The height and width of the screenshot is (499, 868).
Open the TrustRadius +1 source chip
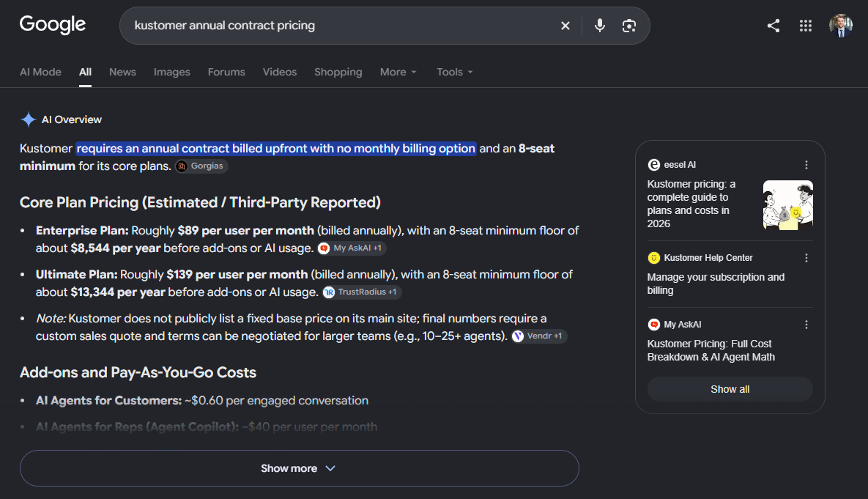point(362,292)
